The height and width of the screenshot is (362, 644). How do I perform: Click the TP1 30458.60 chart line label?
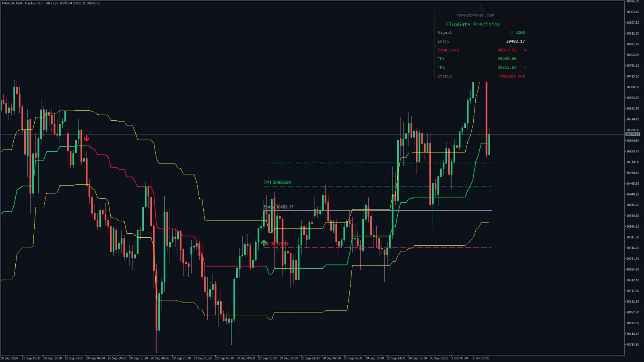[277, 183]
